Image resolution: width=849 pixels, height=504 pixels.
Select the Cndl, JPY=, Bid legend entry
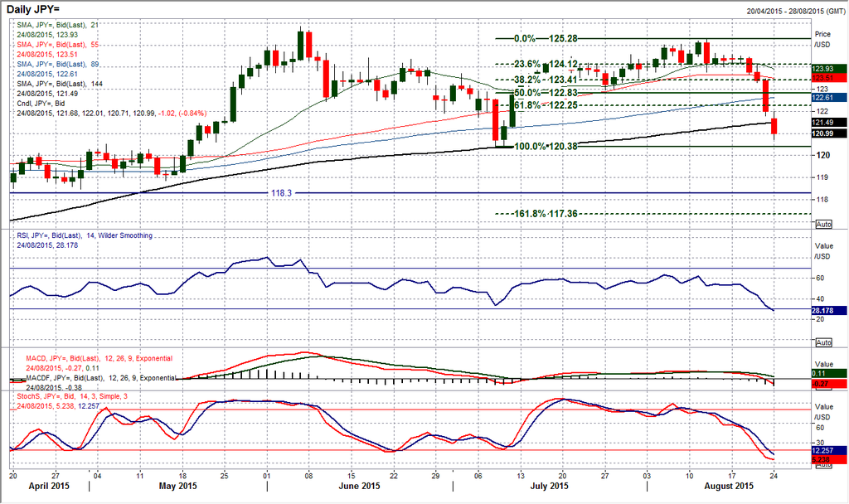point(41,104)
